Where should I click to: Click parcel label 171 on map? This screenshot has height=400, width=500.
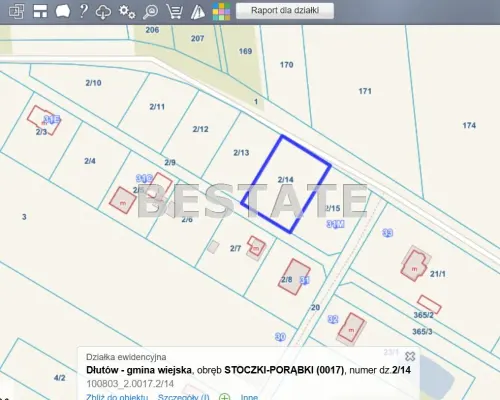point(365,91)
